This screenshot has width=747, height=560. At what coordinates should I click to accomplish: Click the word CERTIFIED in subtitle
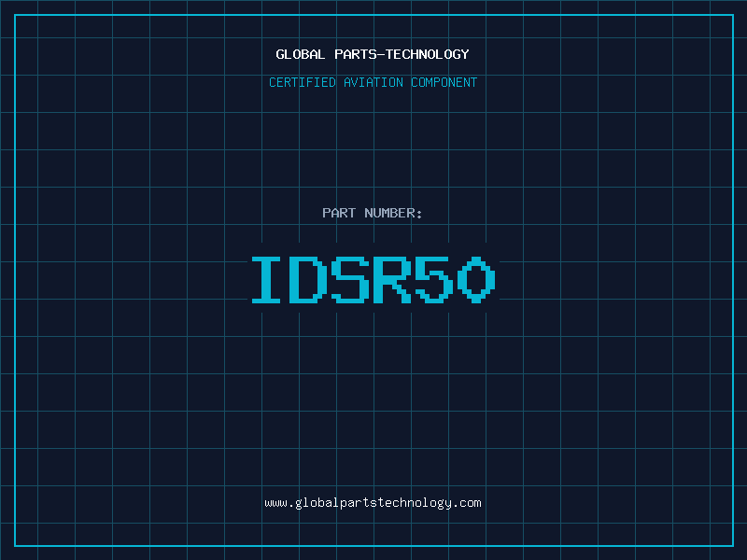tap(301, 83)
